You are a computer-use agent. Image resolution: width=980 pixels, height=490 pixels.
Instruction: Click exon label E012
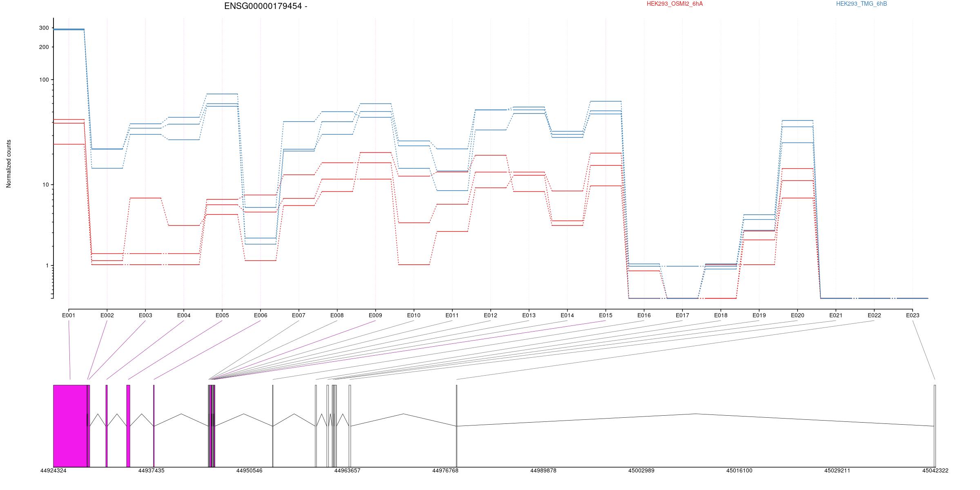(x=490, y=315)
